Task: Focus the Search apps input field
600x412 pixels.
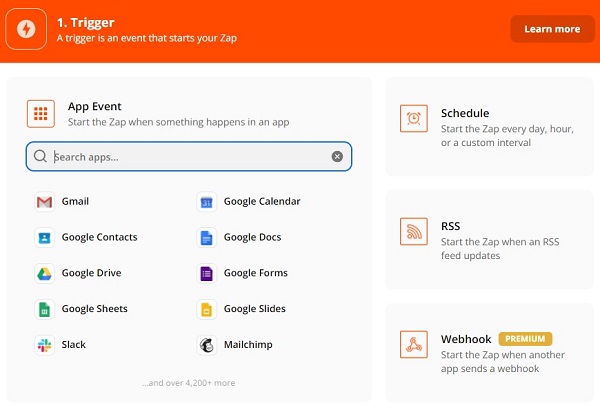Action: point(189,156)
